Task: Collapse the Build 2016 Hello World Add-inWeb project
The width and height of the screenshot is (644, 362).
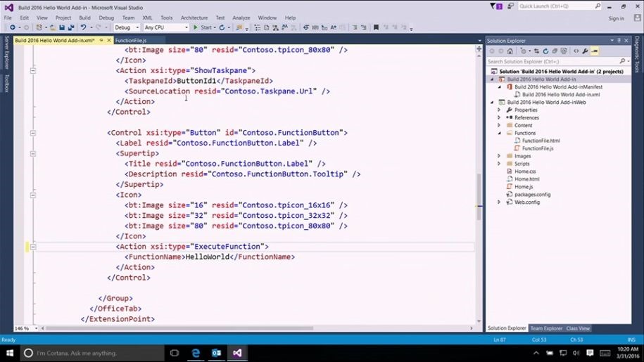Action: [492, 103]
